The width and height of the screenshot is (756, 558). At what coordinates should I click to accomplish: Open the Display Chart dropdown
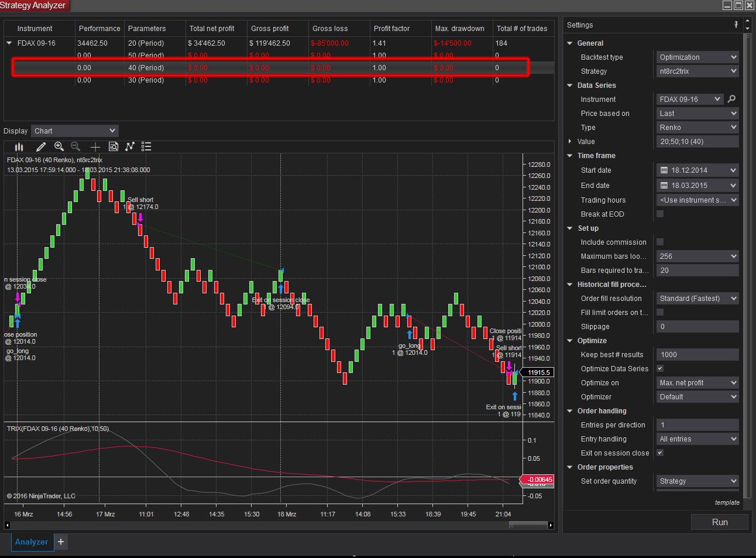pyautogui.click(x=75, y=131)
